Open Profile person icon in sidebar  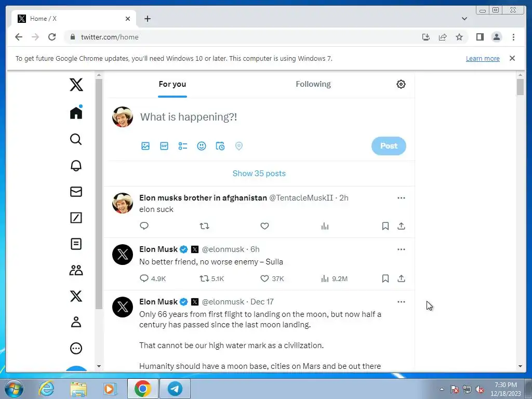pyautogui.click(x=76, y=322)
